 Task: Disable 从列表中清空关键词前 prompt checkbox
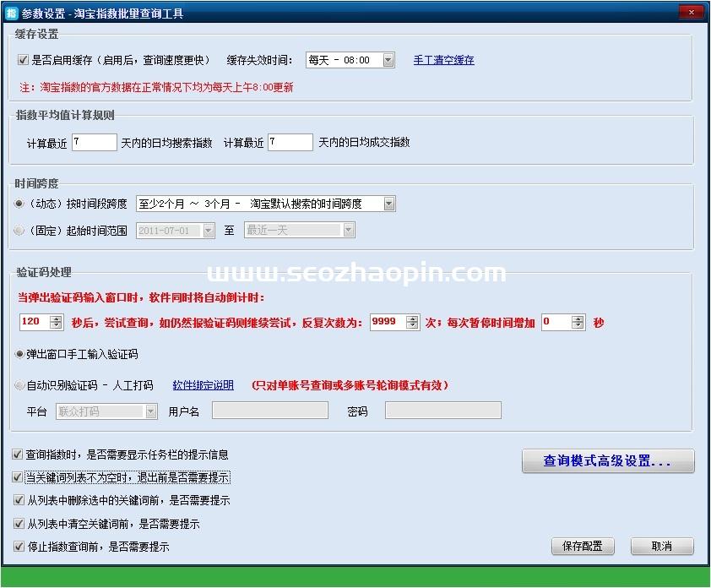tap(19, 524)
